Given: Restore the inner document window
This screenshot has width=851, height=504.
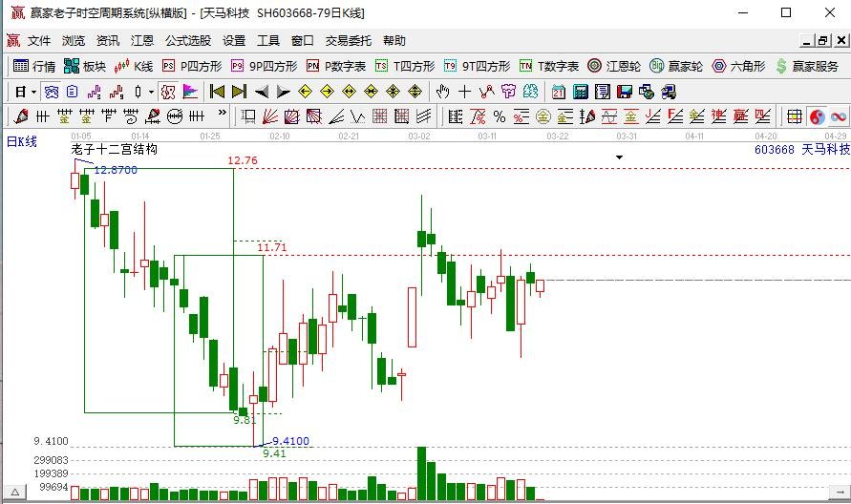Looking at the screenshot, I should [824, 41].
